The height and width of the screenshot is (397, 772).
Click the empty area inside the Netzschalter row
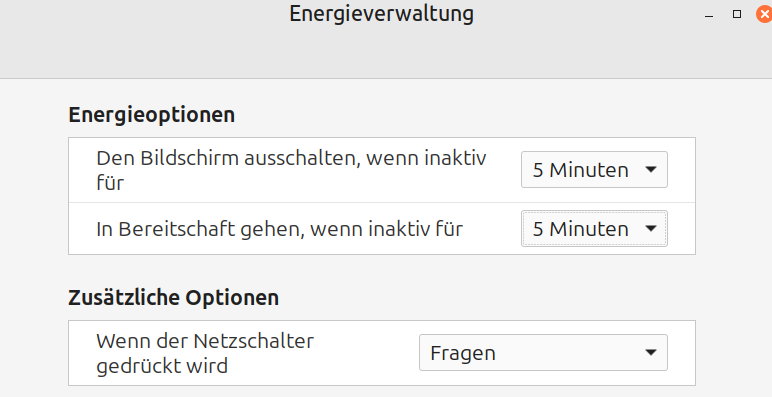click(x=367, y=353)
